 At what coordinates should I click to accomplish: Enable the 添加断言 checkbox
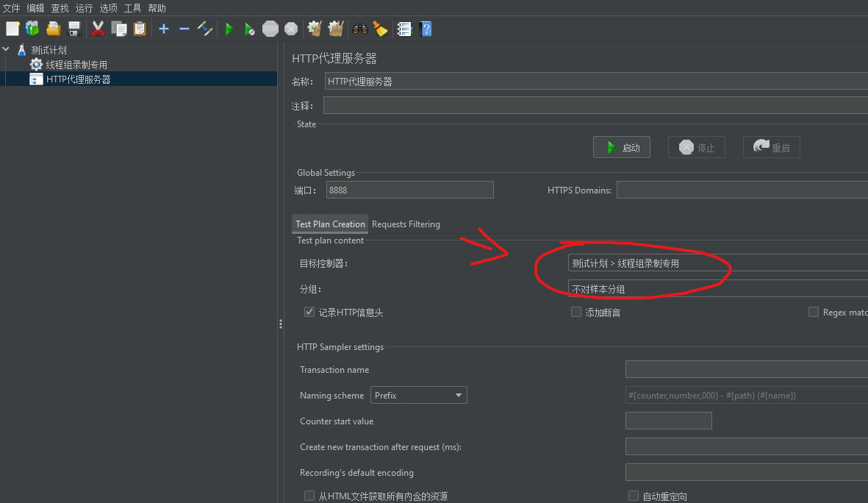pos(576,312)
